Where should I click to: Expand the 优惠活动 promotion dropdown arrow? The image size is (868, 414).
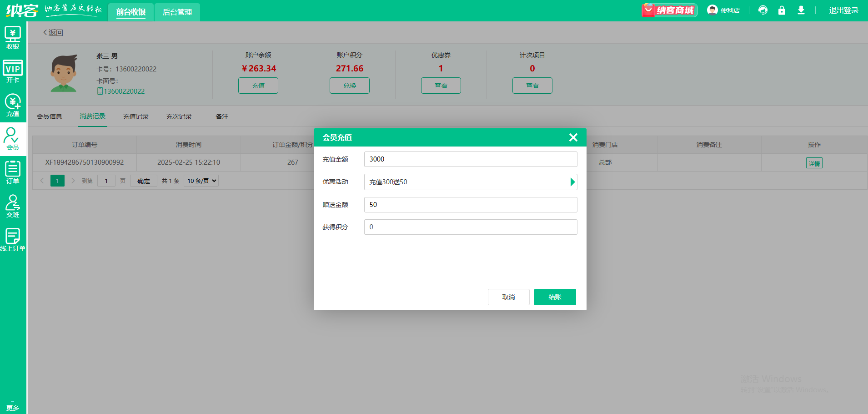pos(572,182)
